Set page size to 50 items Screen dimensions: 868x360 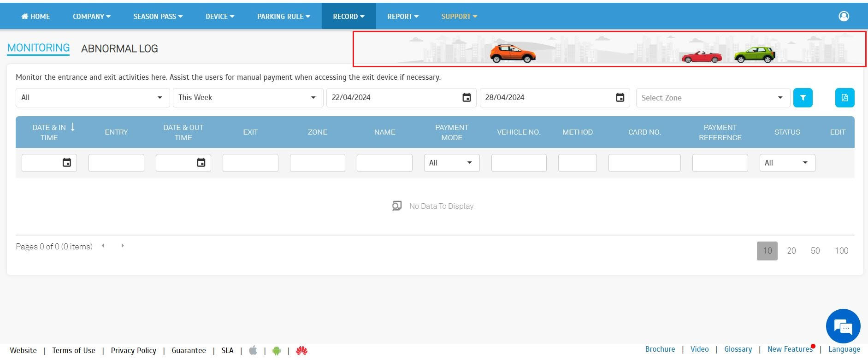815,251
